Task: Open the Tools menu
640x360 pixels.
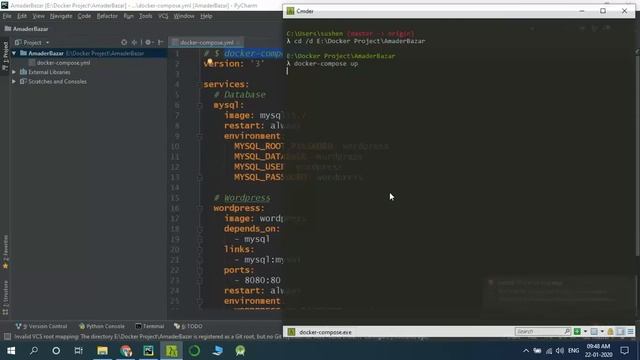Action: click(x=145, y=16)
